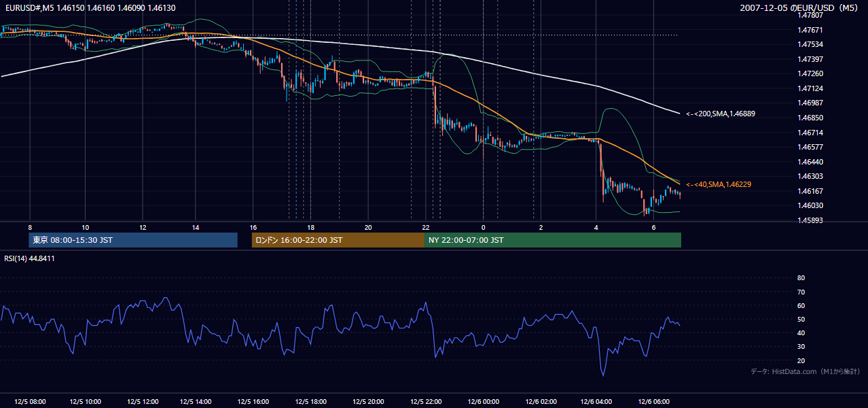Screen dimensions: 868x408
Task: Click the 12/5 14:00 date label
Action: coord(196,402)
